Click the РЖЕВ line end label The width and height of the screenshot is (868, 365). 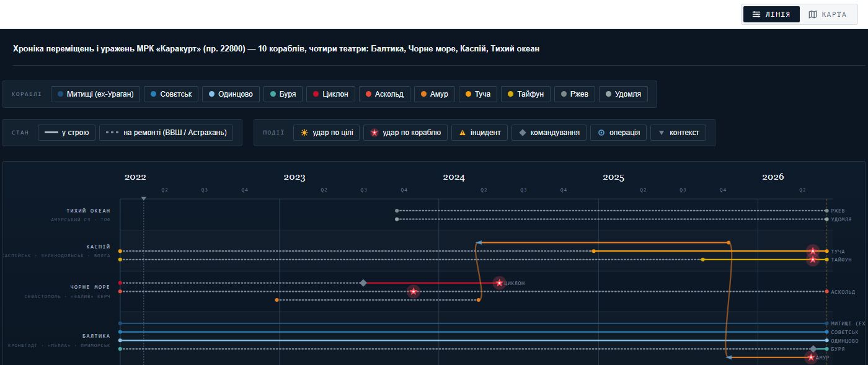[x=838, y=211]
